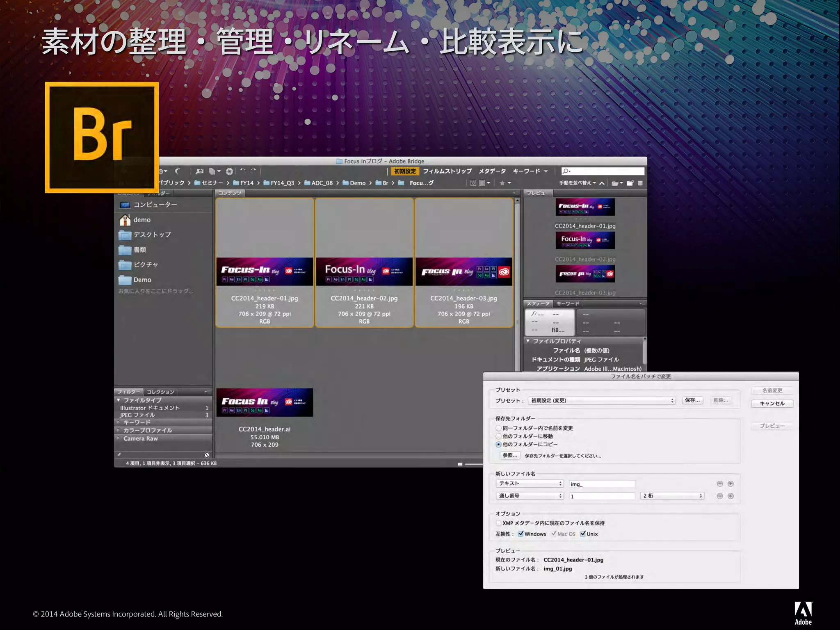
Task: Expand the Camera Raw filter section
Action: [119, 438]
